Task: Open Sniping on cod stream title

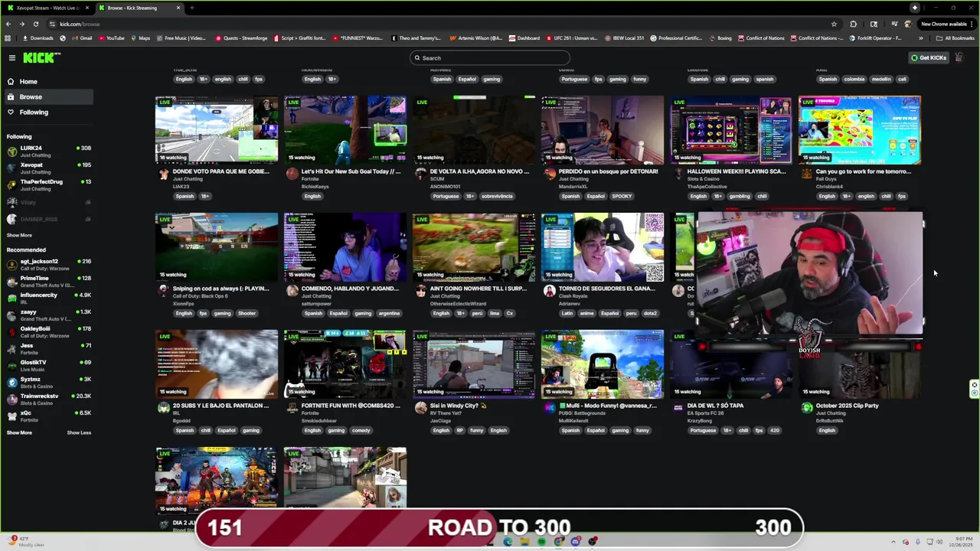Action: point(220,289)
